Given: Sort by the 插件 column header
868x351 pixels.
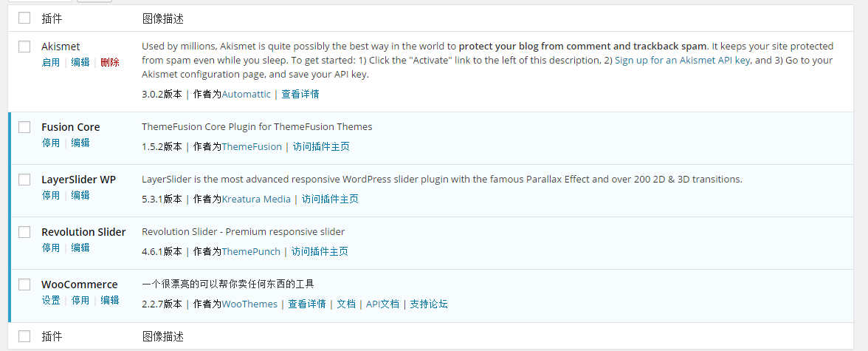Looking at the screenshot, I should [x=52, y=18].
